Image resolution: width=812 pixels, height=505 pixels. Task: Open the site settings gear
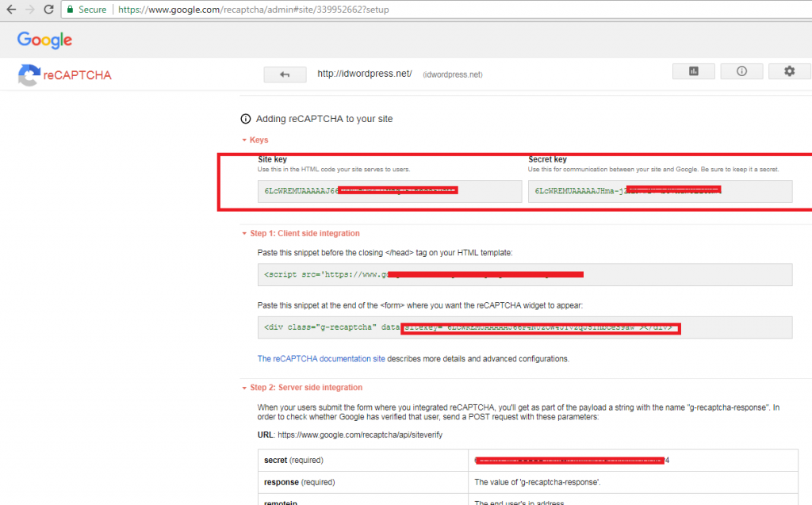coord(789,71)
